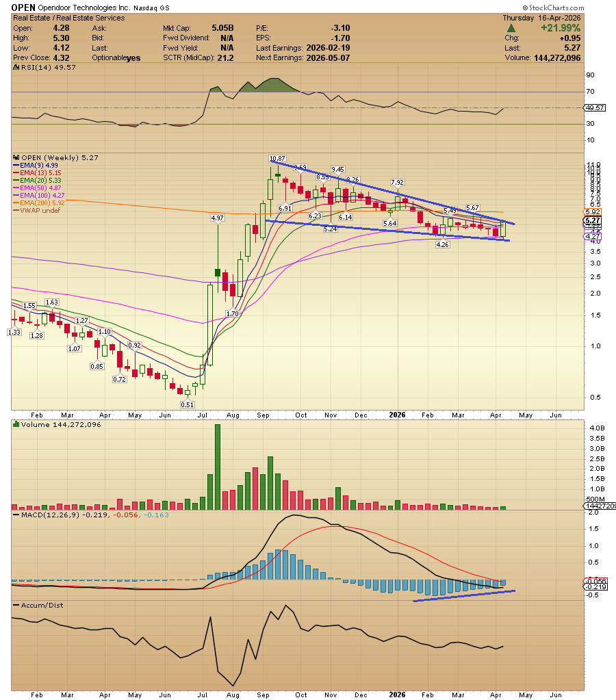The image size is (616, 700).
Task: Click the bold OPEN ticker symbol in the header
Action: tap(23, 8)
